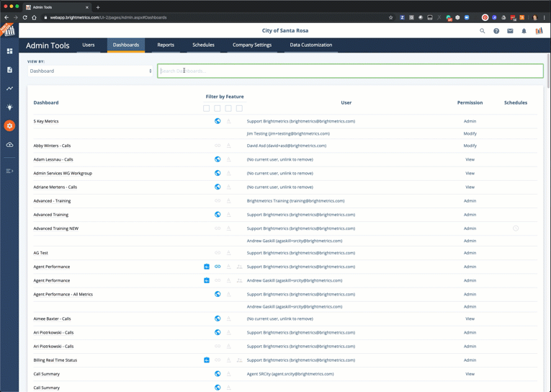Open the dashboards grid icon in left sidebar

[9, 51]
